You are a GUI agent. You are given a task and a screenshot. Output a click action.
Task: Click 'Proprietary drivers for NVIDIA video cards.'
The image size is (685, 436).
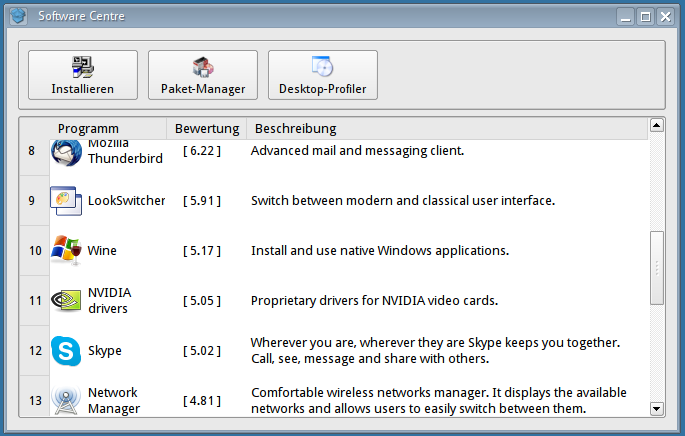coord(374,301)
